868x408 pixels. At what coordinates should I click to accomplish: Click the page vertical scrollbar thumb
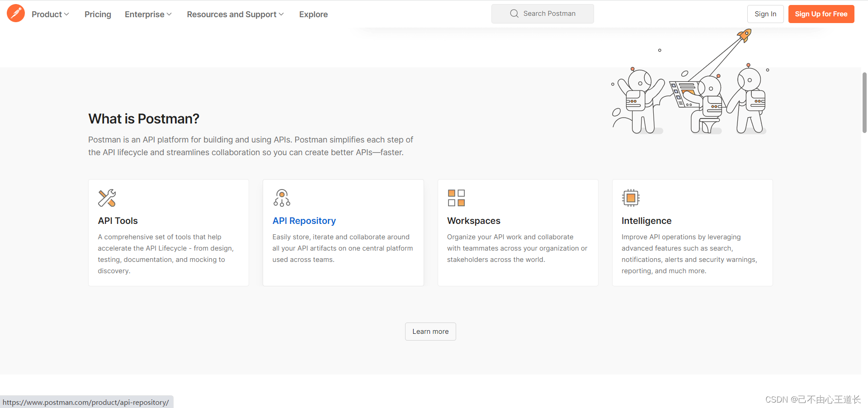(x=864, y=102)
